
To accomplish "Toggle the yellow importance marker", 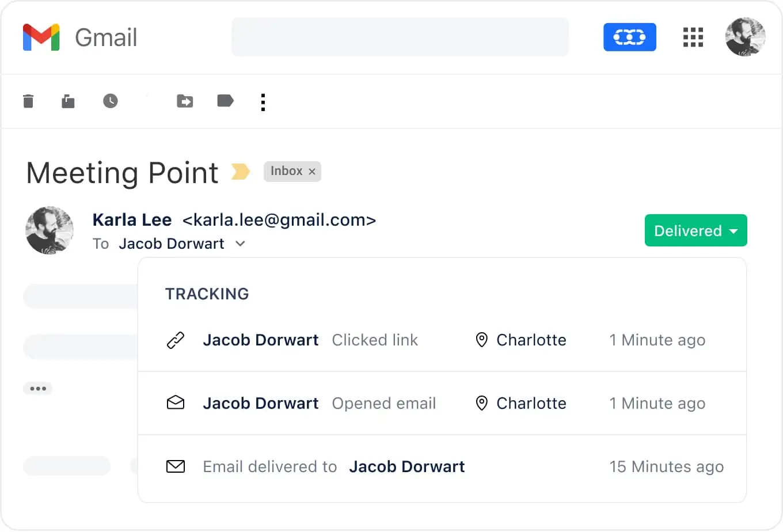I will (240, 172).
